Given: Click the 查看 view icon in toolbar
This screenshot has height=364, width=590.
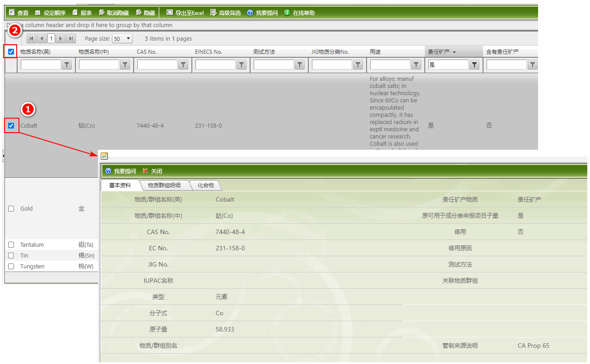Looking at the screenshot, I should point(12,13).
